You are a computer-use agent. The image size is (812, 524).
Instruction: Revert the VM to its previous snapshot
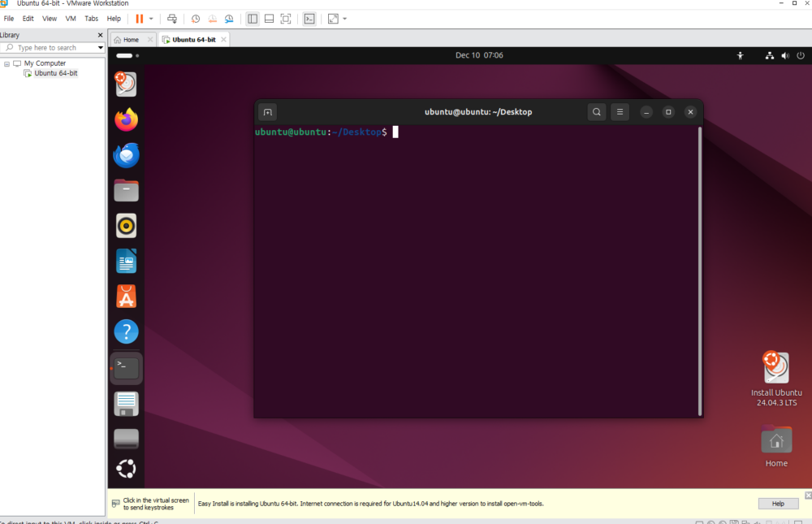pos(213,18)
